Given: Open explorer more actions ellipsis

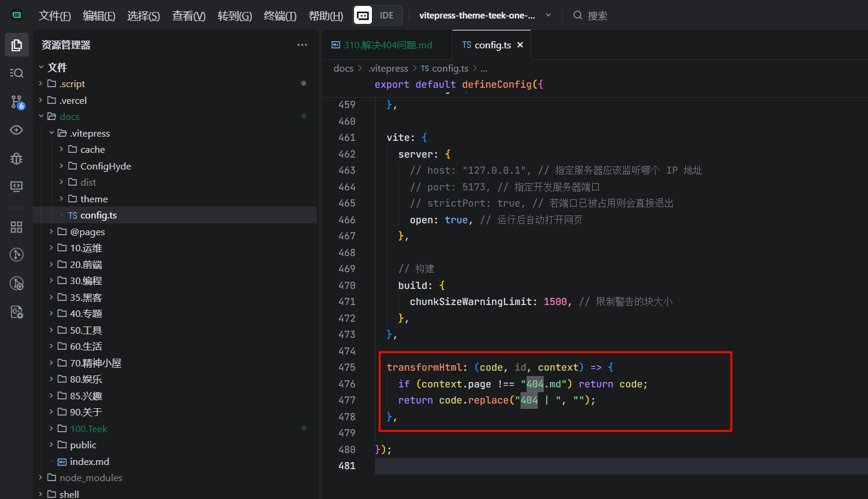Looking at the screenshot, I should (x=303, y=45).
